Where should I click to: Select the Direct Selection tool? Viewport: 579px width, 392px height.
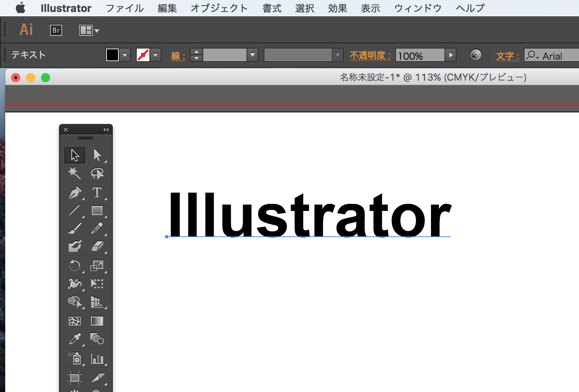[x=97, y=155]
